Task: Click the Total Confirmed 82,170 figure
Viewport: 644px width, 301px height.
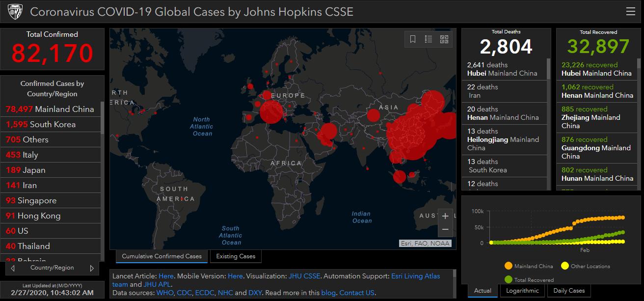Action: click(52, 53)
